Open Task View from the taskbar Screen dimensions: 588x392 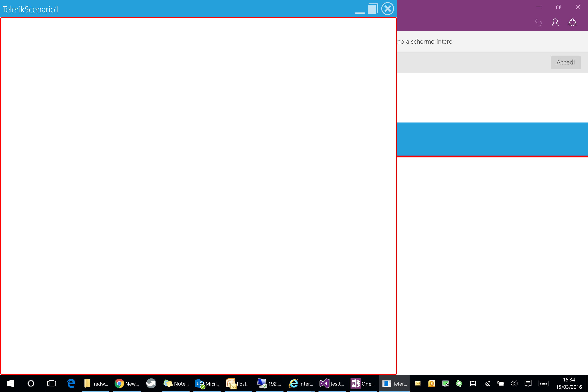coord(52,383)
